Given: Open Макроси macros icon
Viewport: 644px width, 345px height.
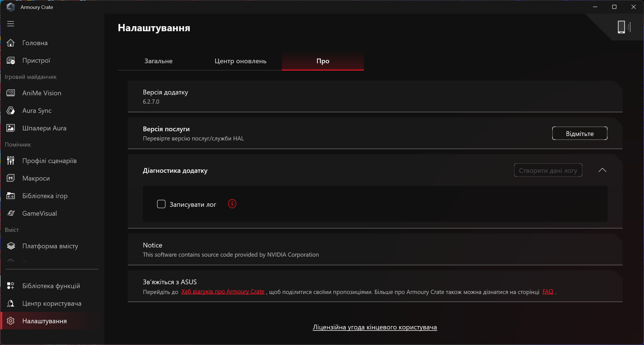Looking at the screenshot, I should (11, 178).
